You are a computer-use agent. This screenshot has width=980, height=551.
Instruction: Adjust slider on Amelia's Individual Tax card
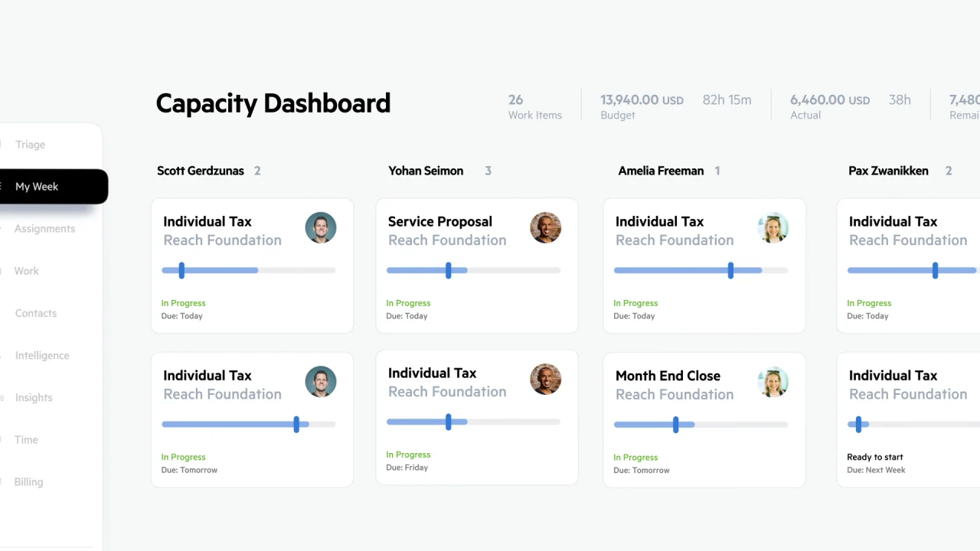[730, 270]
